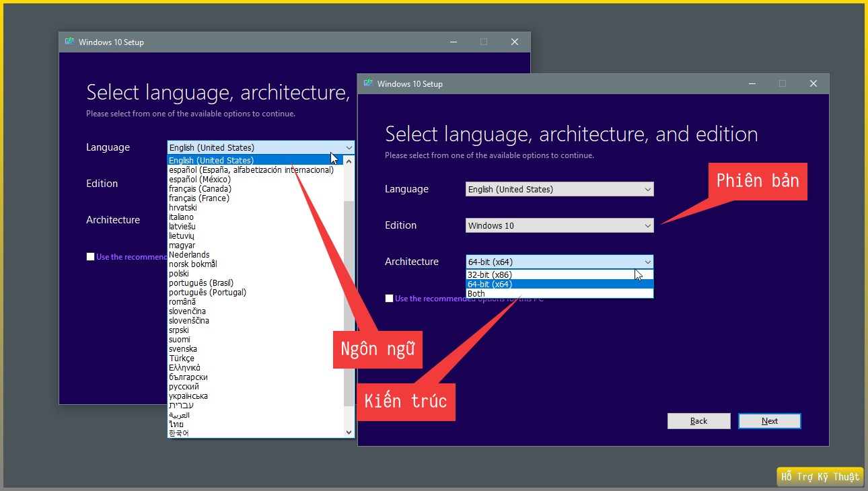The image size is (868, 491).
Task: Collapse the Language dropdown in back window
Action: [x=260, y=147]
